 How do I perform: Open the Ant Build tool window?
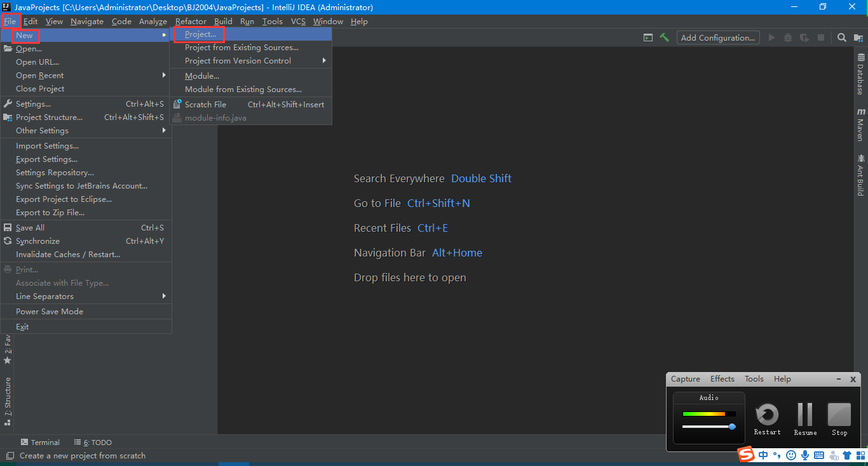[860, 175]
